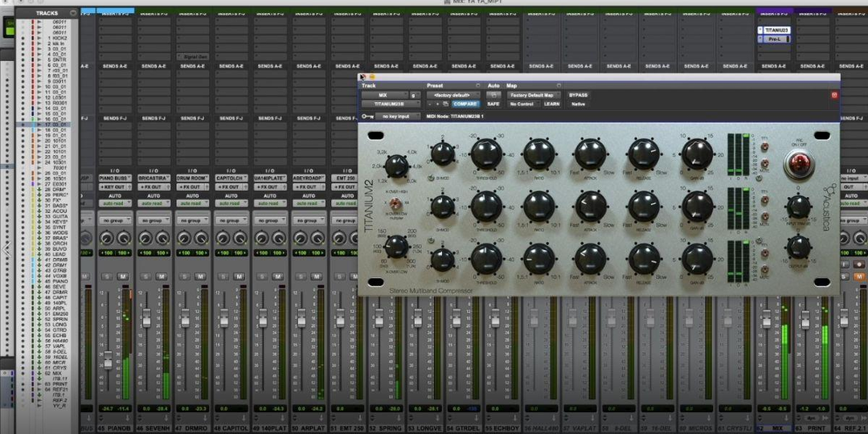Open the Factory Default Map dropdown
The image size is (868, 434).
[x=534, y=95]
